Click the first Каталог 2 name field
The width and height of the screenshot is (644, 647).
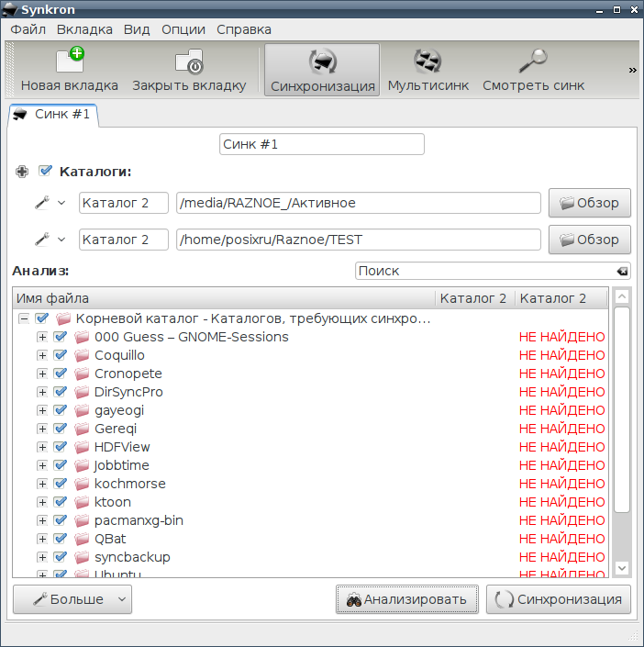[x=124, y=203]
